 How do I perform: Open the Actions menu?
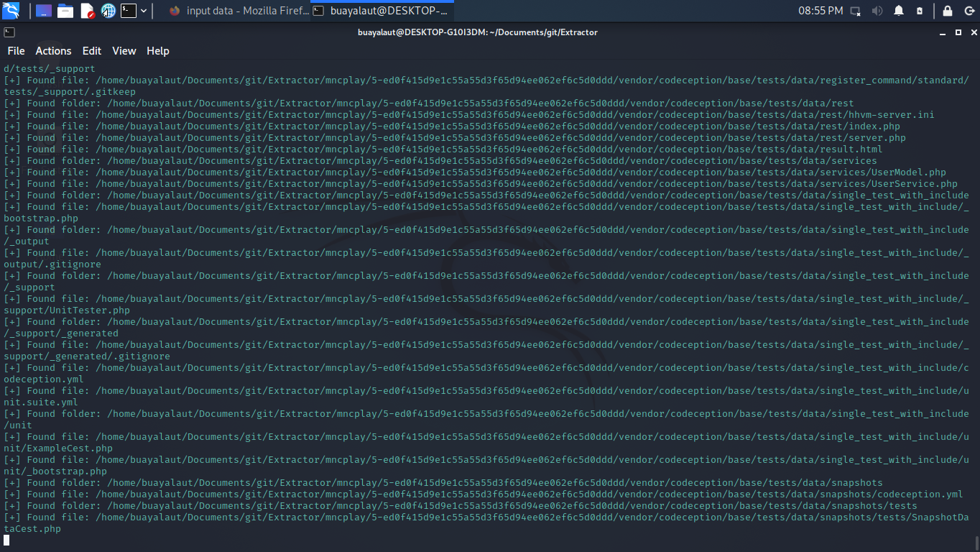pos(53,51)
